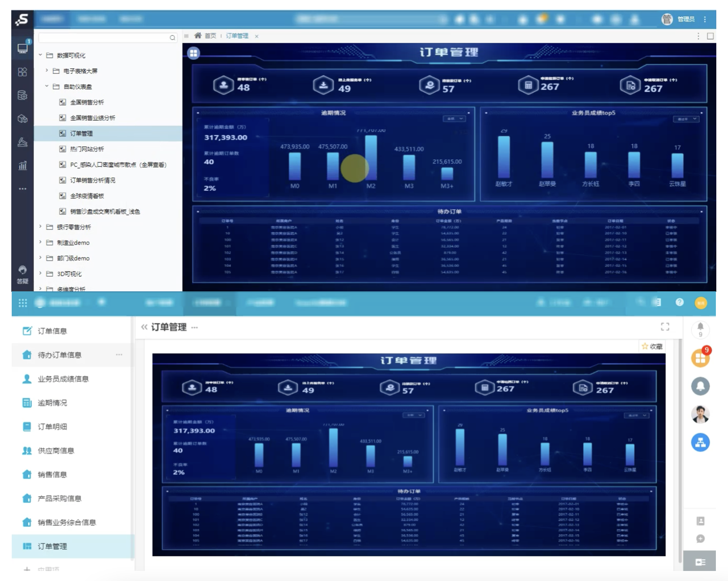
Task: Open the app launcher grid icon
Action: click(23, 303)
